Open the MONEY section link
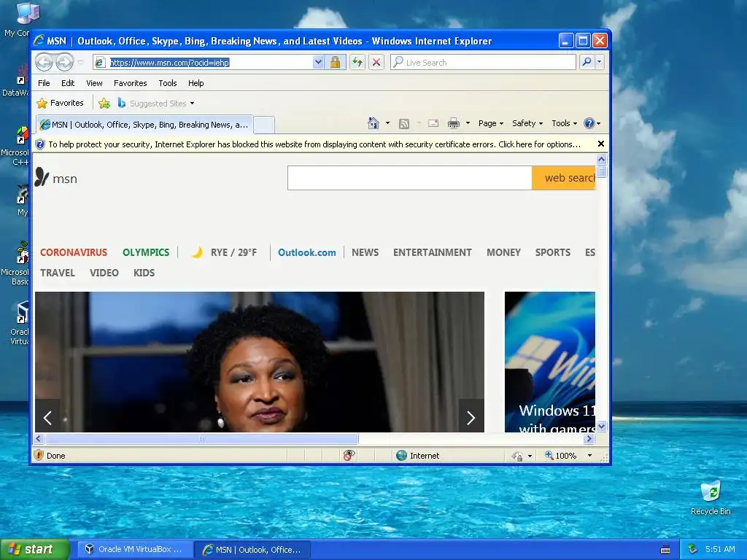The width and height of the screenshot is (747, 560). [x=503, y=252]
